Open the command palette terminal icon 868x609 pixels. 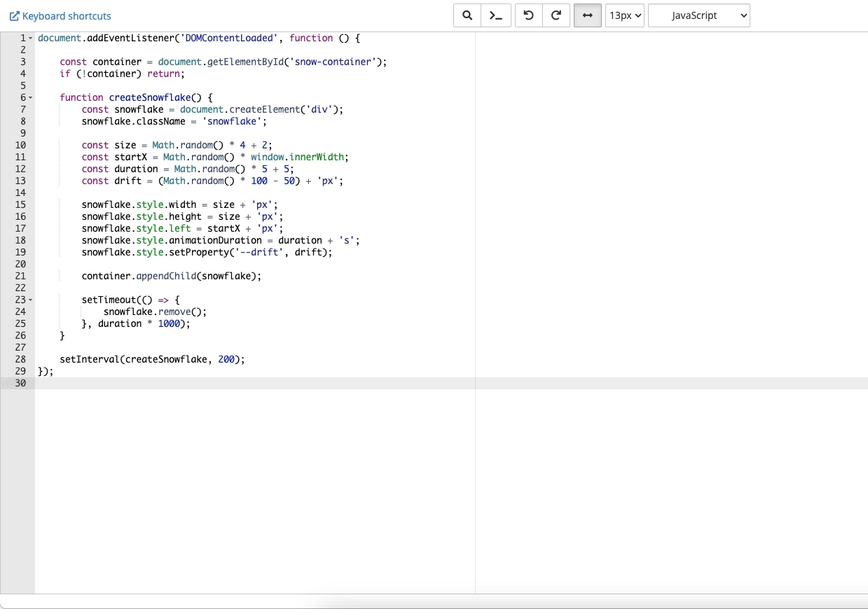495,15
